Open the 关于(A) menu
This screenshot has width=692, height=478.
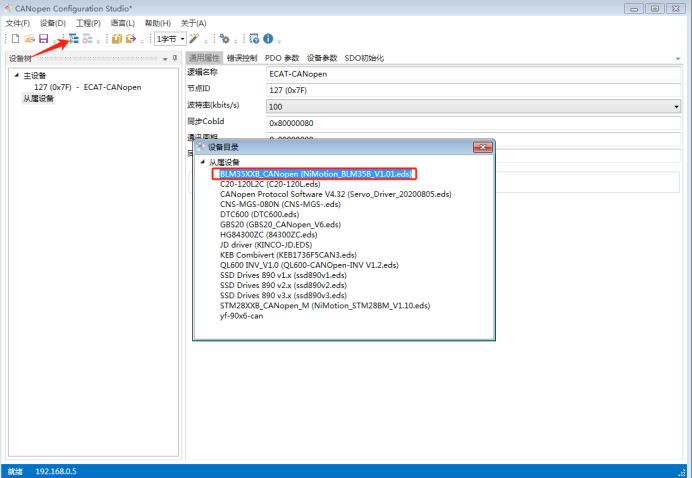tap(193, 23)
